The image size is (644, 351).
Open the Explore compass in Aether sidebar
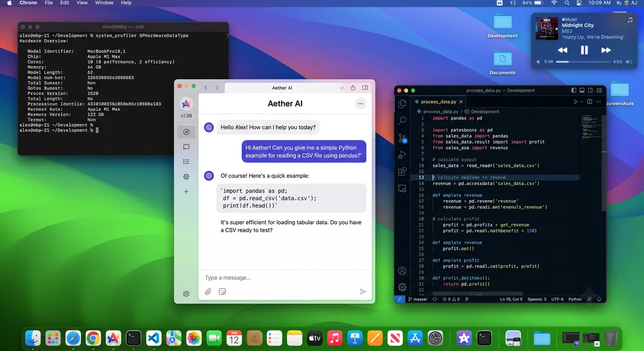[x=186, y=132]
